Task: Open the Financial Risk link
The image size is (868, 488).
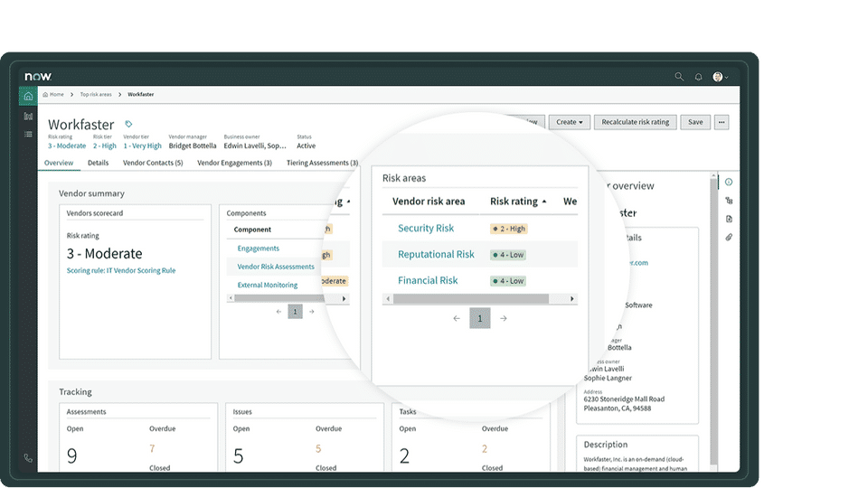Action: (x=428, y=280)
